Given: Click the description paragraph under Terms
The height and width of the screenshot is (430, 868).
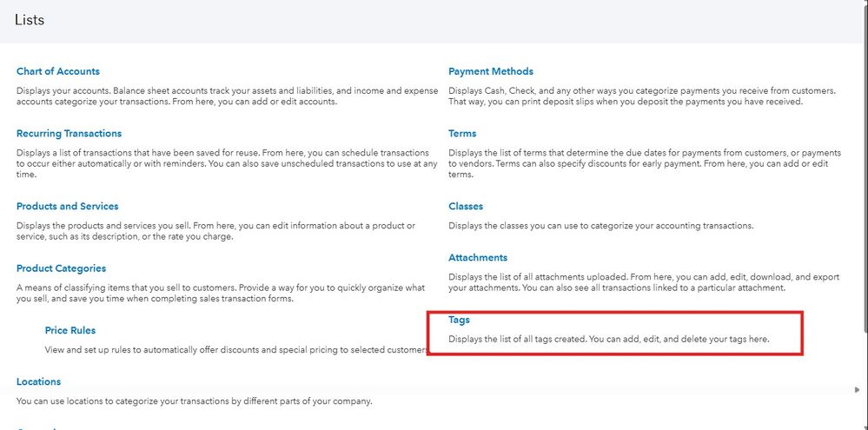Looking at the screenshot, I should coord(644,163).
